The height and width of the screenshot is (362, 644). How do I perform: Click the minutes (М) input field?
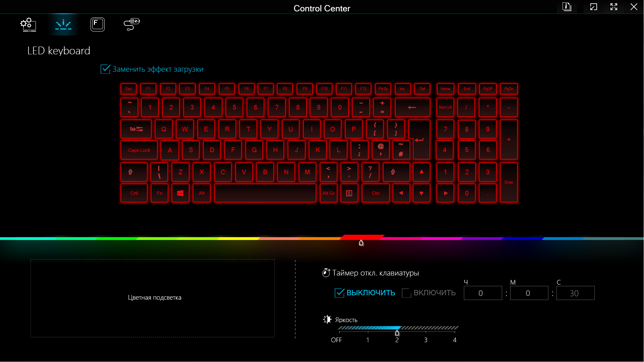[529, 293]
